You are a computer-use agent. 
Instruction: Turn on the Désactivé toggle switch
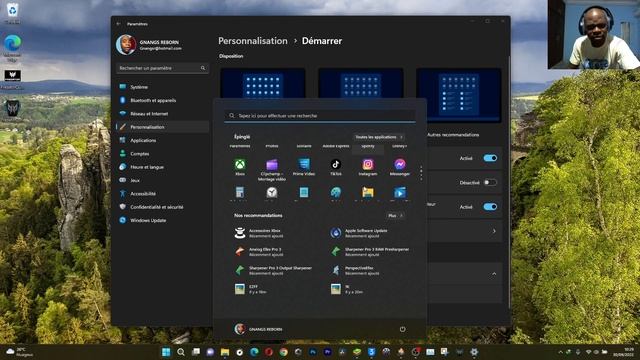tap(490, 182)
